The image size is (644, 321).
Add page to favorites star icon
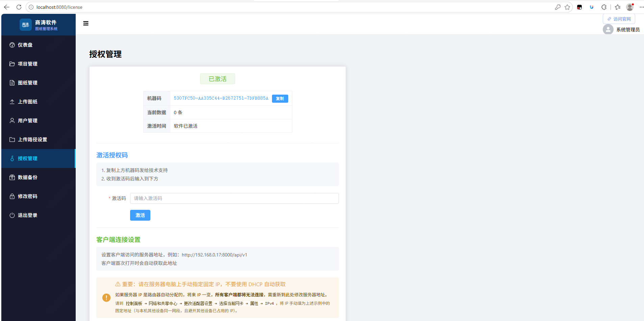[x=567, y=7]
